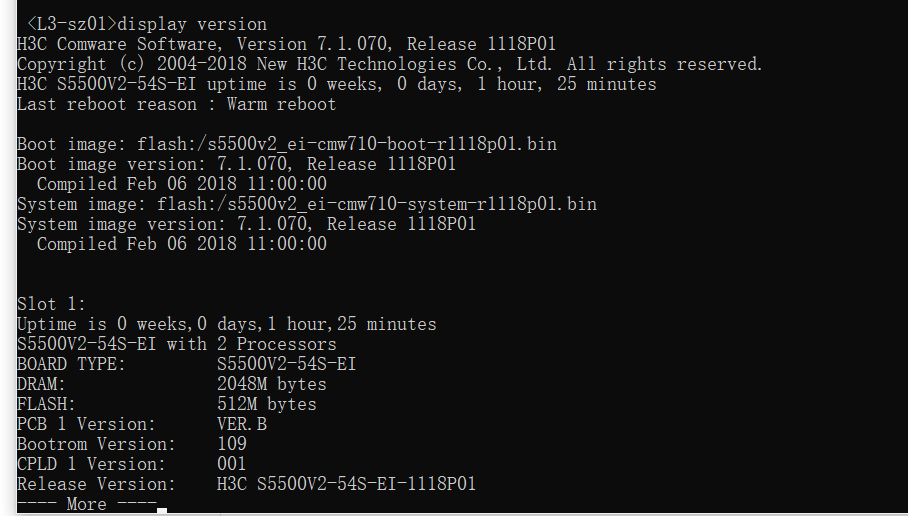Click the Copyright New H3C Technologies line
The image size is (908, 516).
(389, 64)
